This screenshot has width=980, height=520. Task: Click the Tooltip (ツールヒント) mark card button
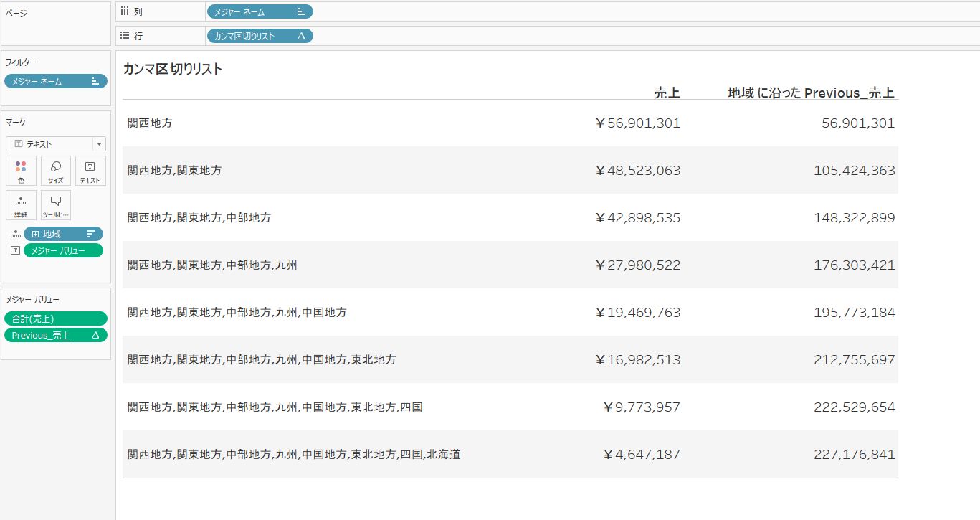(x=56, y=205)
